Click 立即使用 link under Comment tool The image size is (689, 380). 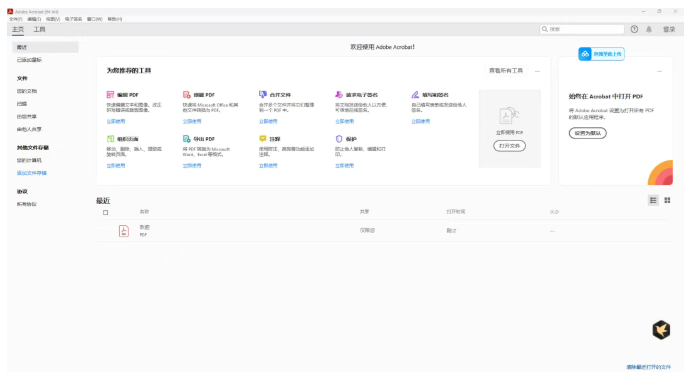(x=268, y=166)
